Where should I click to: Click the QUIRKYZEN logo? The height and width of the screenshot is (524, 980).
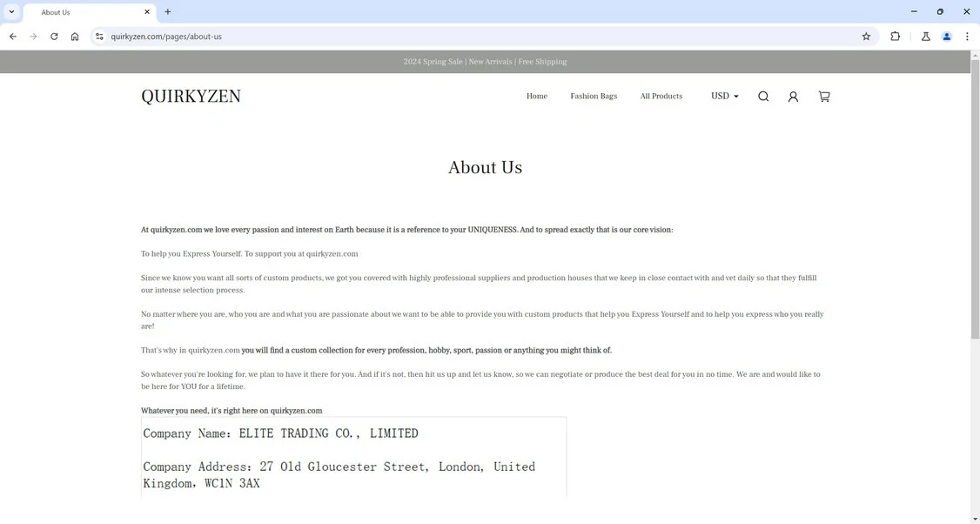(x=191, y=96)
